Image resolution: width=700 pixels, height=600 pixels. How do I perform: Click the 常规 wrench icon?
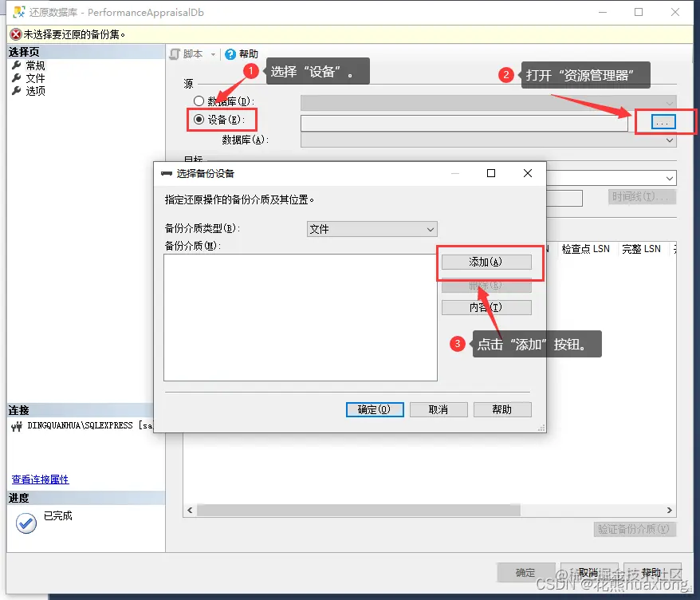click(17, 65)
